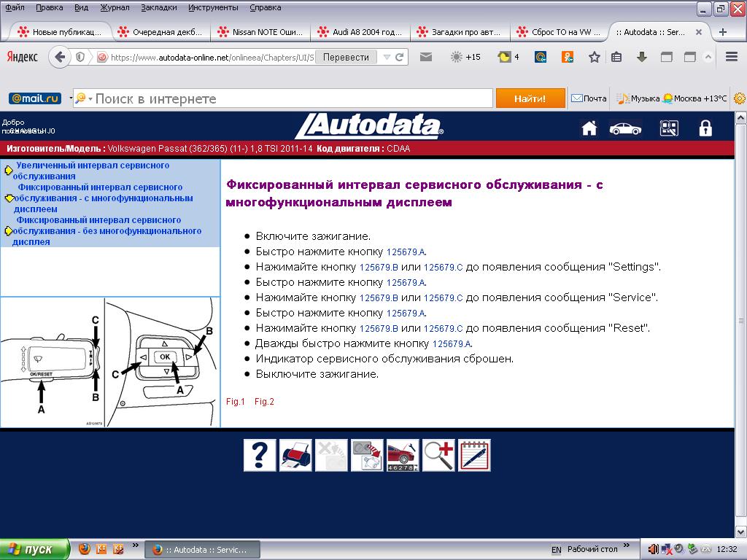Open Fig.2 link
The image size is (747, 560).
coord(264,402)
